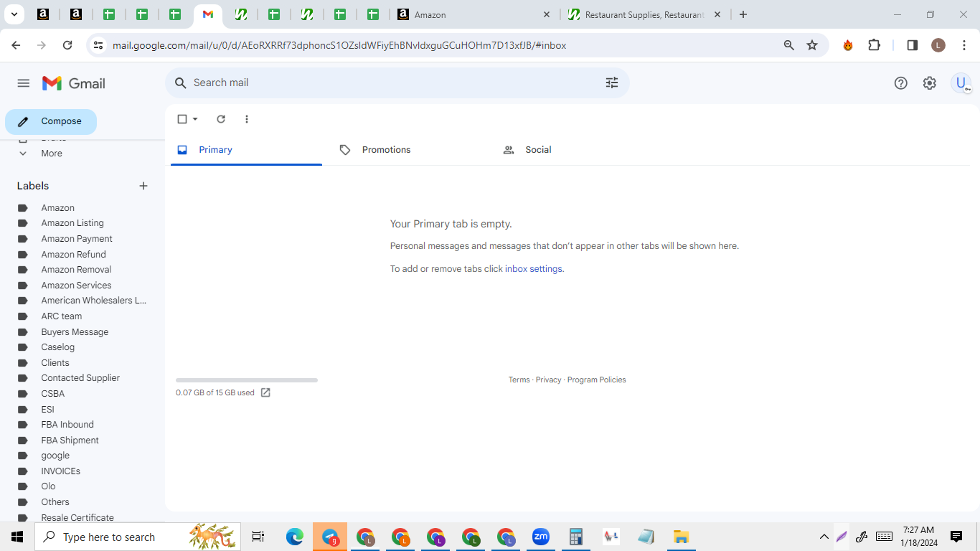980x551 pixels.
Task: Click the fire extension icon in Chrome toolbar
Action: [848, 45]
